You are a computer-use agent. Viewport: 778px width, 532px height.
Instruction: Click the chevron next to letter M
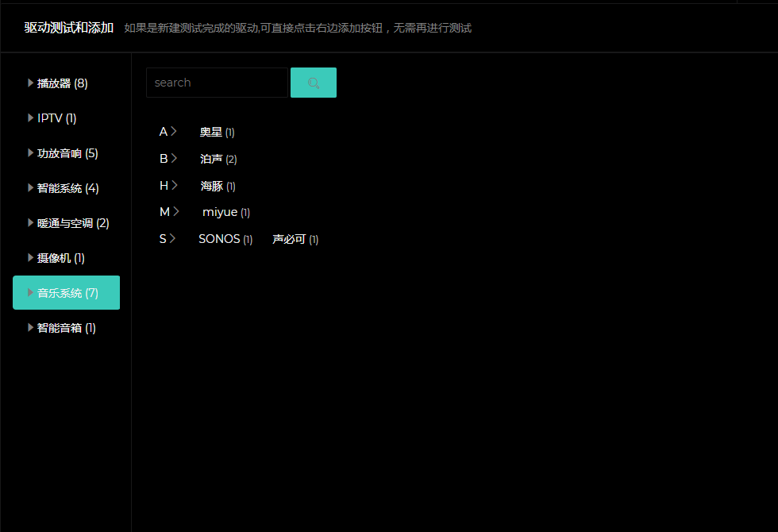(x=176, y=211)
